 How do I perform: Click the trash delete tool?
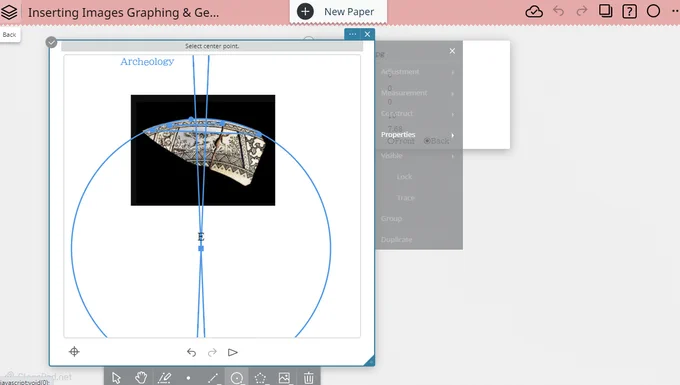308,378
